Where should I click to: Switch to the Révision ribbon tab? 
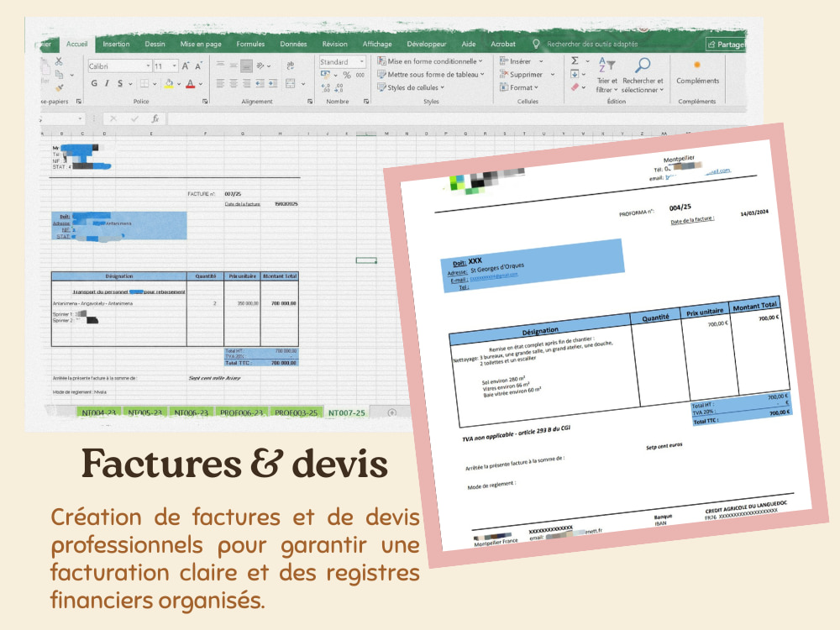tap(335, 44)
